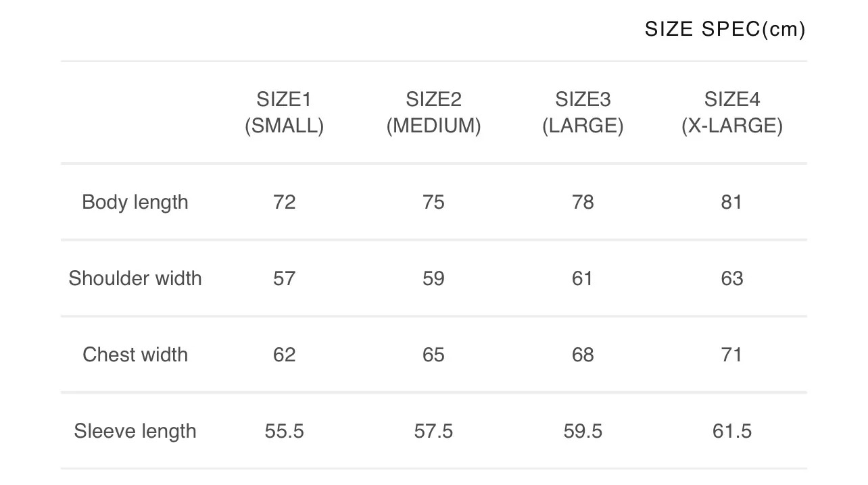This screenshot has width=868, height=485.
Task: Select the SIZE2 (MEDIUM) column header
Action: [433, 113]
